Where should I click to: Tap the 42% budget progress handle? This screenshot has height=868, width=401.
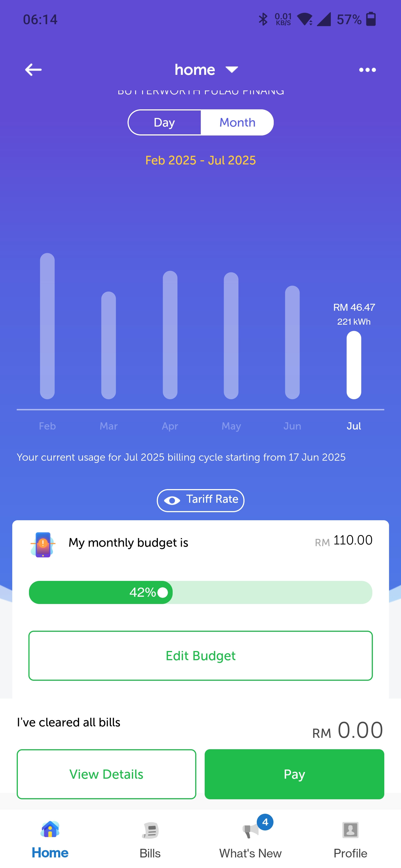163,592
